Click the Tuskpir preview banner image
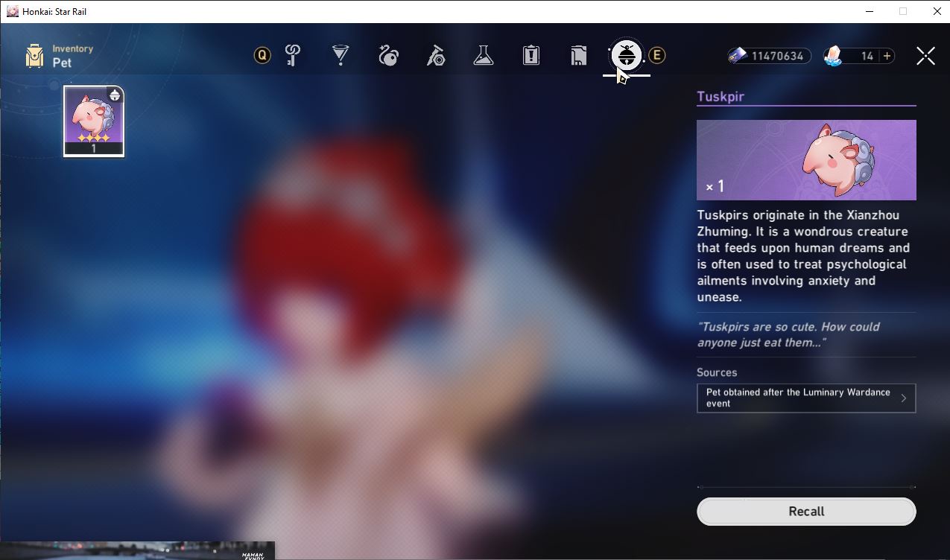Image resolution: width=950 pixels, height=560 pixels. tap(806, 160)
